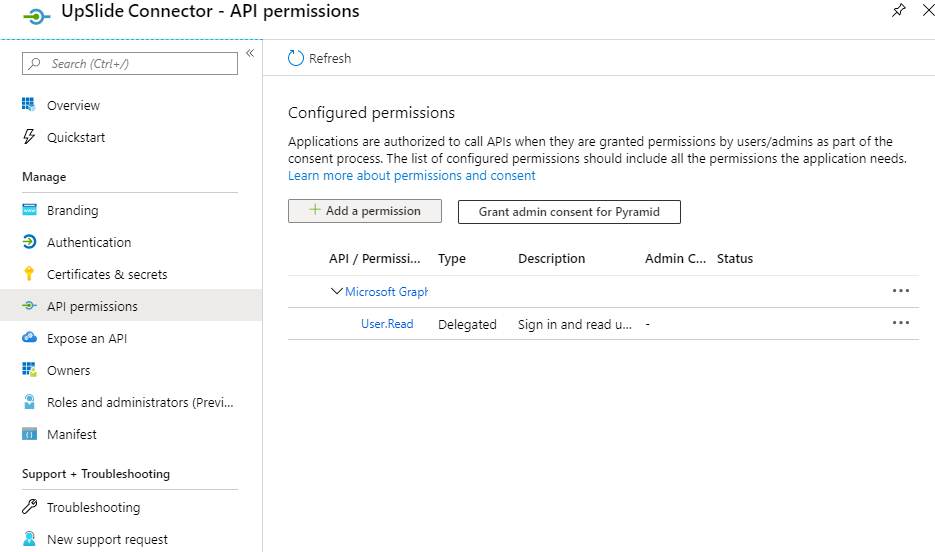This screenshot has width=935, height=552.
Task: Click Grant admin consent for Pyramid
Action: point(569,212)
